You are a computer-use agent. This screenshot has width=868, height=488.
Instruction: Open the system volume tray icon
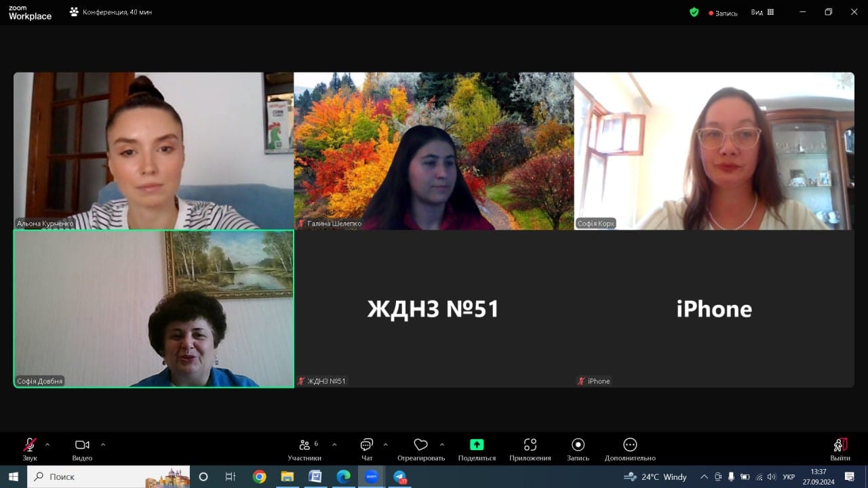771,476
